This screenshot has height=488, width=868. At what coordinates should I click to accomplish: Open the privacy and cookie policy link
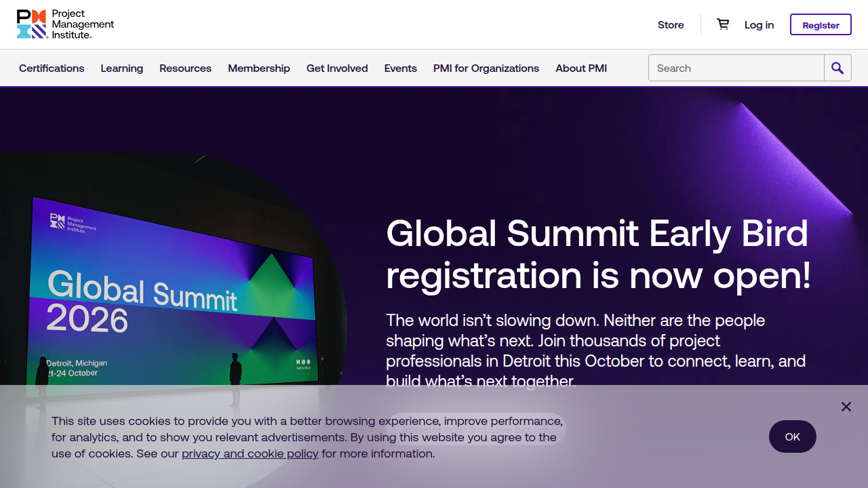(x=250, y=453)
